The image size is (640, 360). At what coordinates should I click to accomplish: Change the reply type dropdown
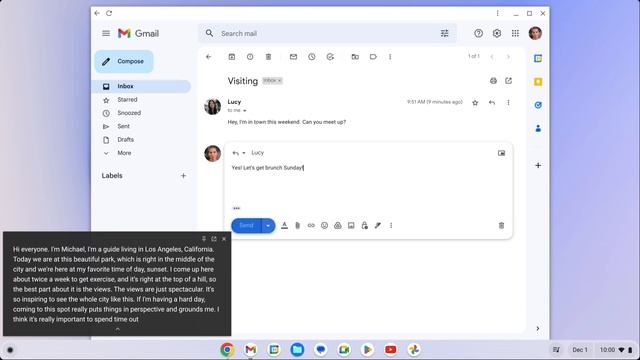[x=239, y=153]
